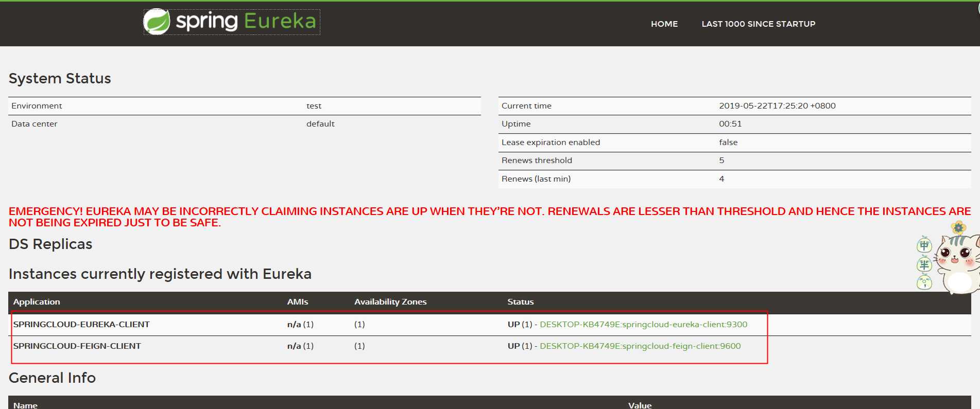Click the n/a (1) cell in FEIGN-CLIENT row

pyautogui.click(x=300, y=346)
